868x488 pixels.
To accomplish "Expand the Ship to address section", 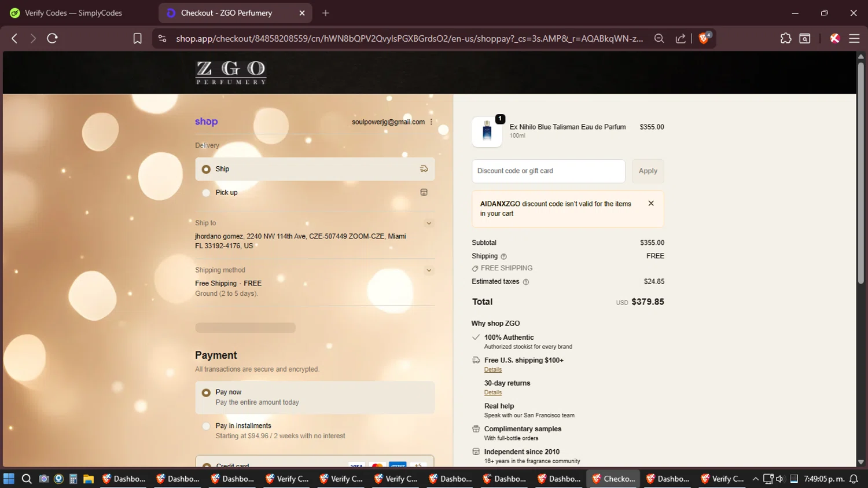I will pyautogui.click(x=429, y=223).
